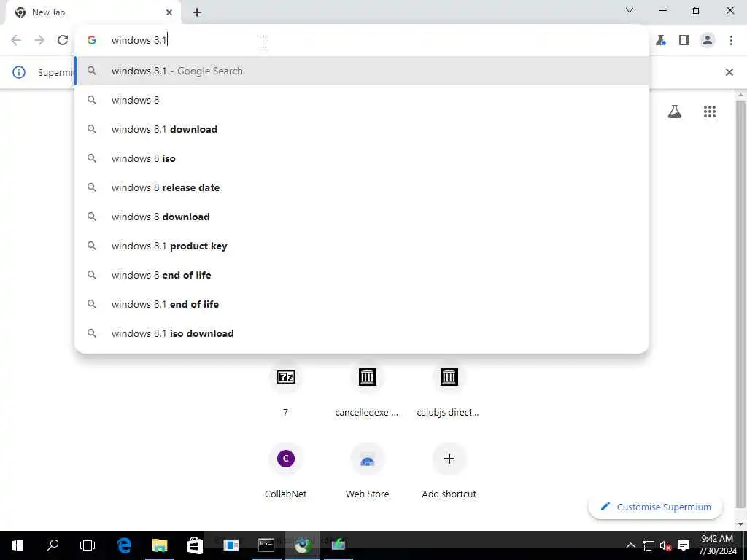Screen dimensions: 747x560
Task: Select 'windows 8.1 iso download' suggestion
Action: 362,333
